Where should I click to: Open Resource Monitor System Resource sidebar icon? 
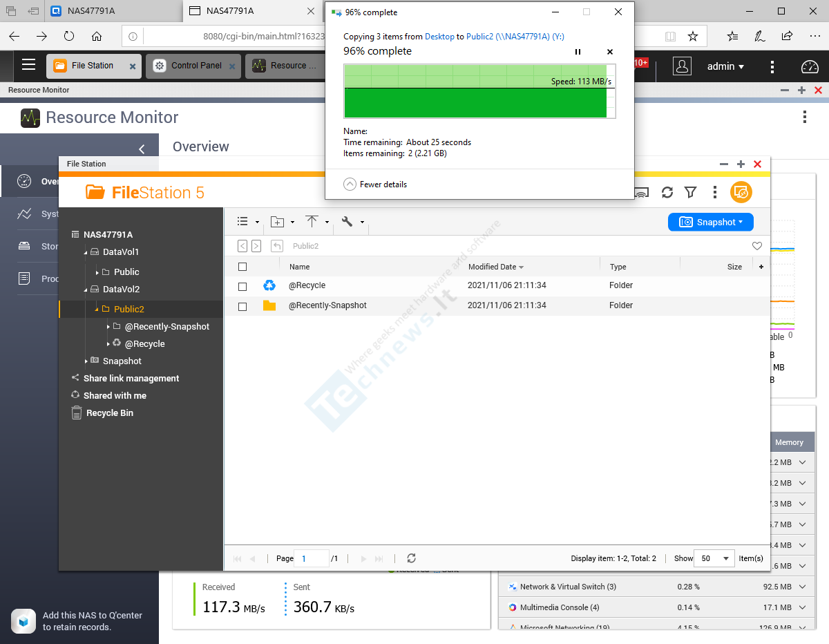click(24, 214)
